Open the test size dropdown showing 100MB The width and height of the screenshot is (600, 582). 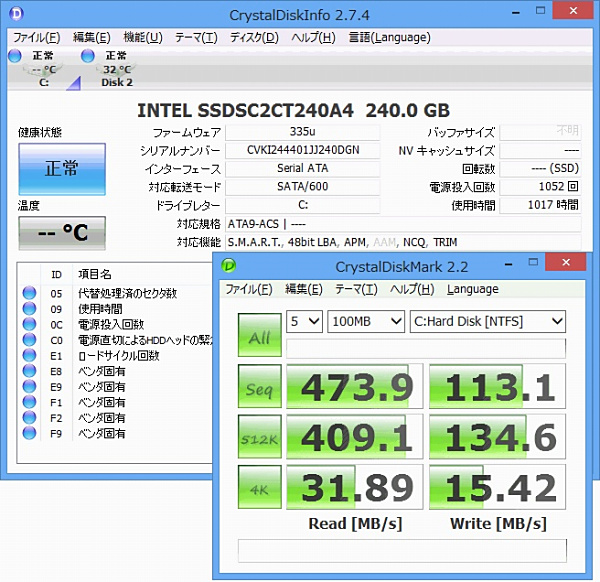coord(366,321)
